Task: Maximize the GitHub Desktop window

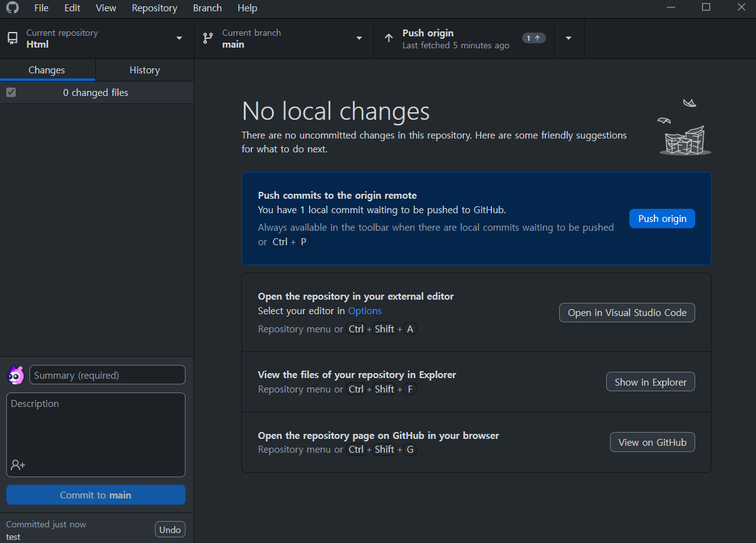Action: (x=706, y=8)
